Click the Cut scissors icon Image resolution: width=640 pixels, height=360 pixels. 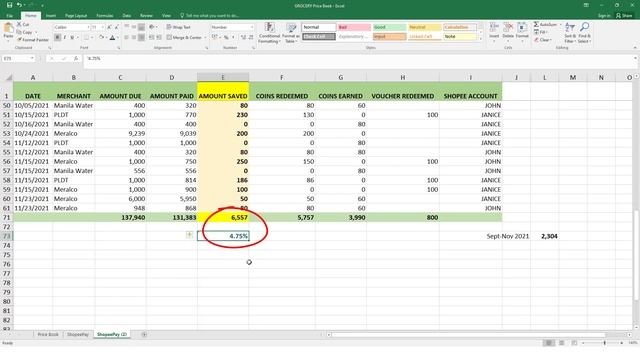point(19,24)
